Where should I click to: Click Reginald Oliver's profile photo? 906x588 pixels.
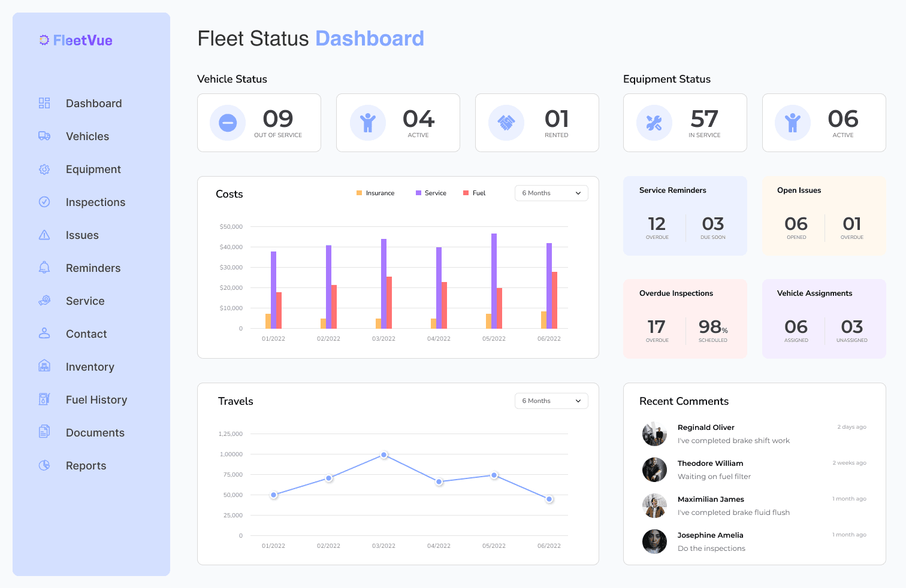[x=654, y=434]
